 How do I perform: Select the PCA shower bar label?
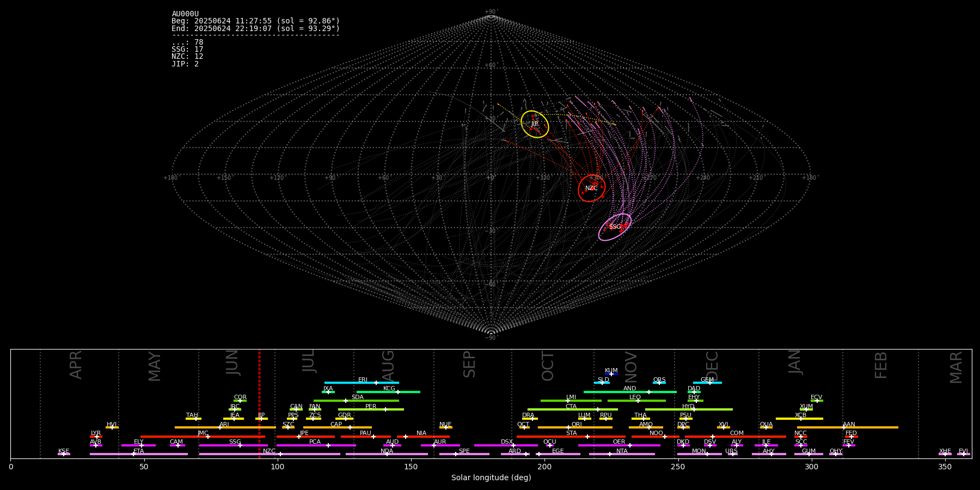click(x=315, y=442)
